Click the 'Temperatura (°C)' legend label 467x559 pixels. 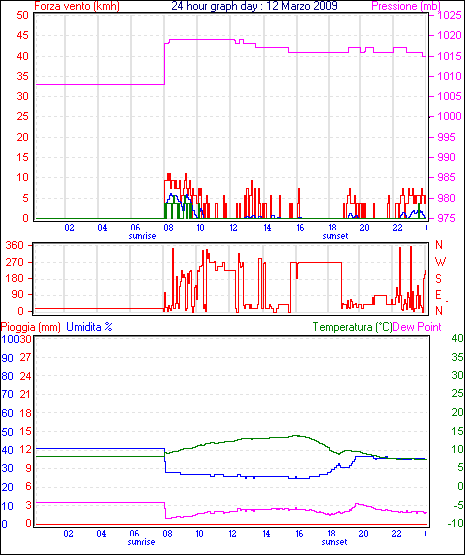tap(352, 327)
